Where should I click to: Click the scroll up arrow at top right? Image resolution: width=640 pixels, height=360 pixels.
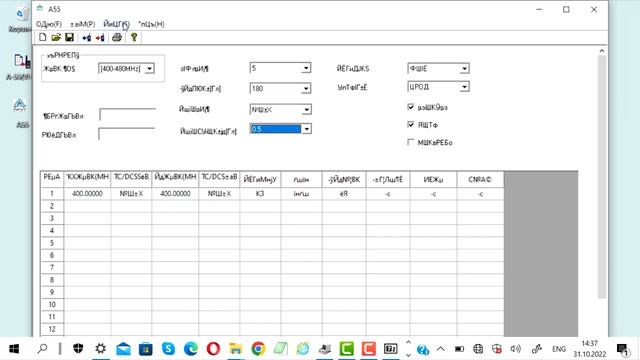(602, 51)
